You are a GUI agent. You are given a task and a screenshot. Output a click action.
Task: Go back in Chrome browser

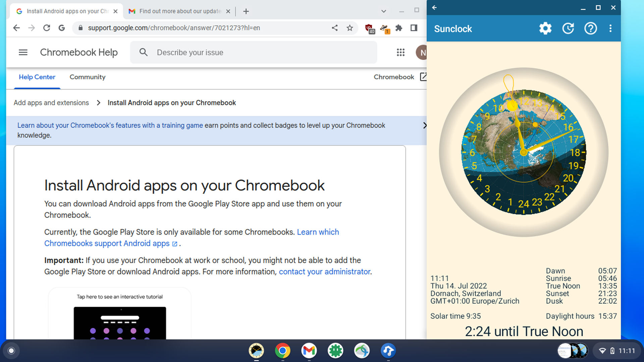click(x=16, y=28)
